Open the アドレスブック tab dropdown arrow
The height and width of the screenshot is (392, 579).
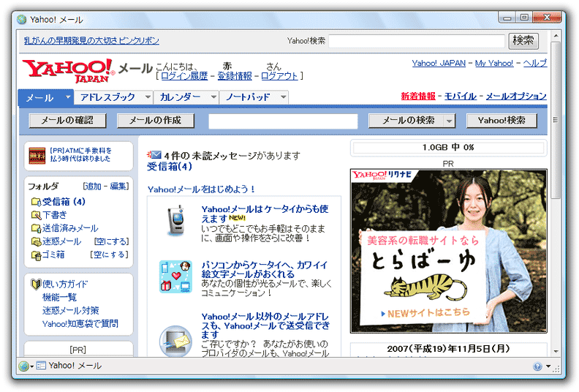[148, 97]
